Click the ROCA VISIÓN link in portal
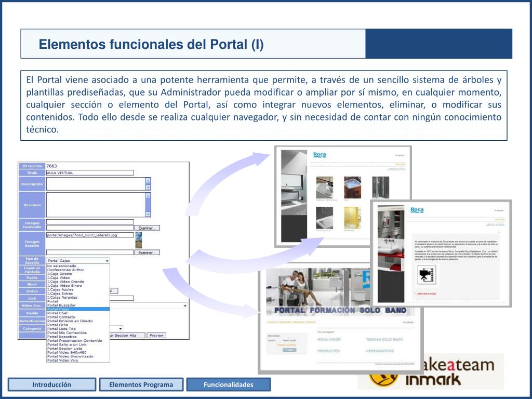532x399 pixels. click(329, 339)
